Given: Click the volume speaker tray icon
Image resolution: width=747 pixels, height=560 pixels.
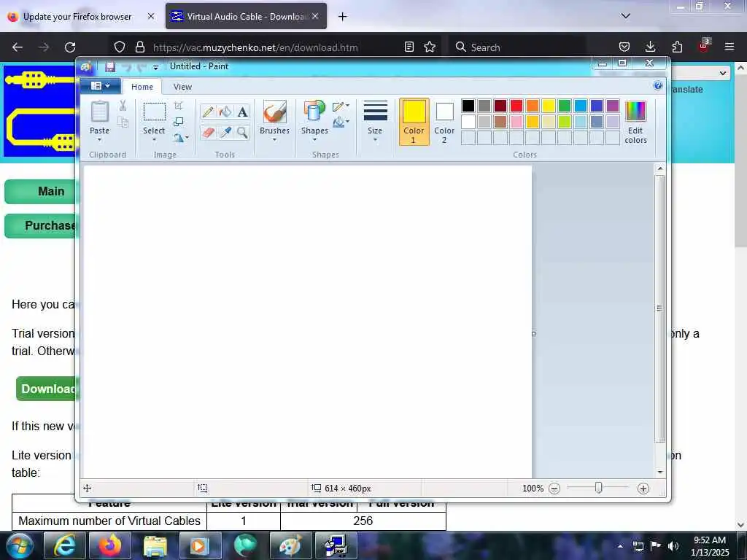Looking at the screenshot, I should coord(673,546).
